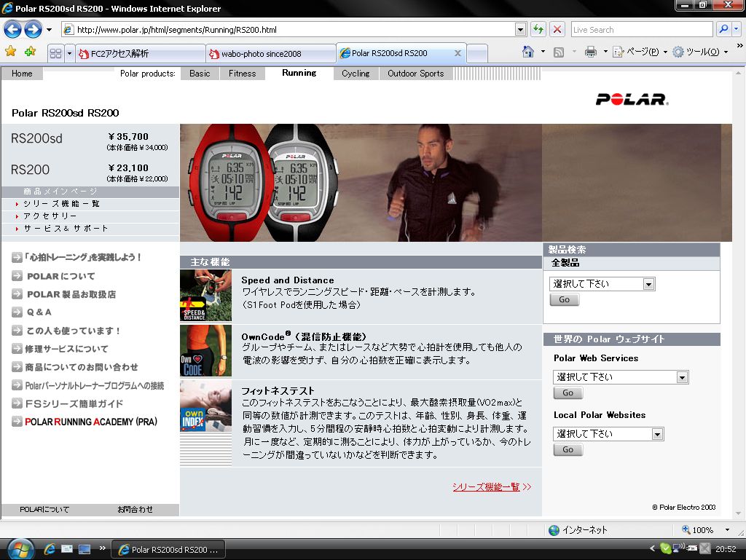Click the red Stop loading icon
The height and width of the screenshot is (560, 746).
coord(557,29)
